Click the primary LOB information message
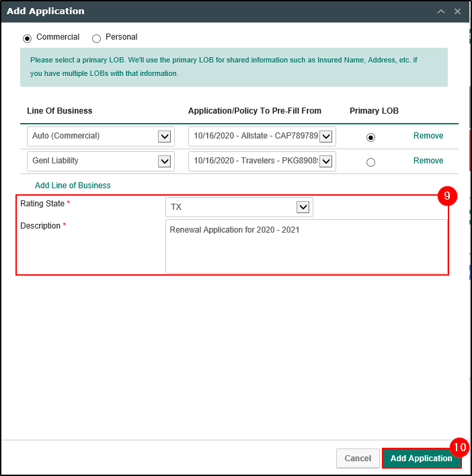 click(234, 67)
